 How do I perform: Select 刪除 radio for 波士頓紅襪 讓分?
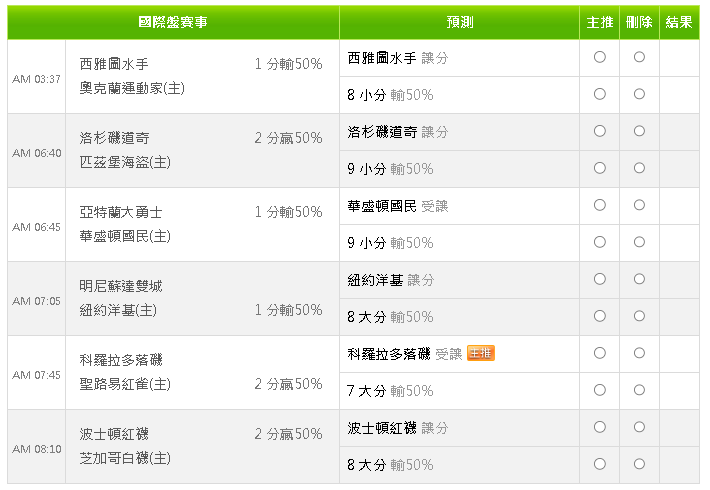(639, 427)
